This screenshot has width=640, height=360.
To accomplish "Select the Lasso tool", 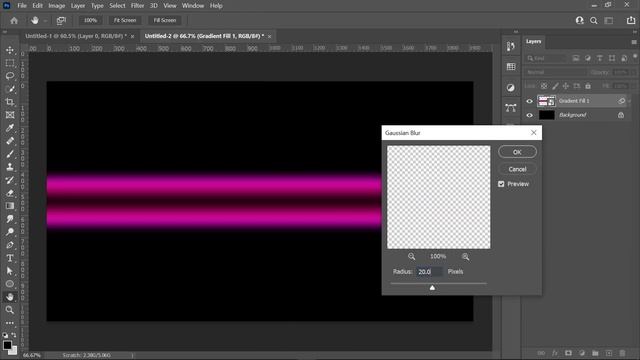I will tap(10, 76).
